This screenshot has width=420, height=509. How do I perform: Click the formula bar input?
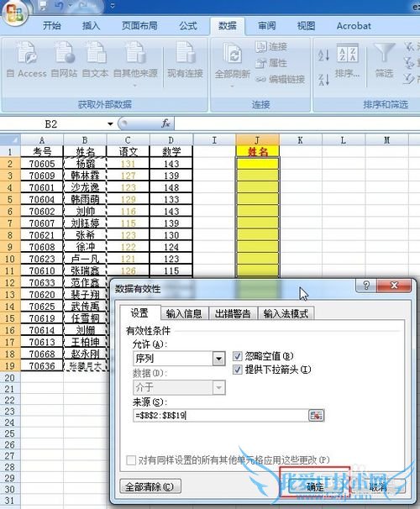[x=297, y=123]
